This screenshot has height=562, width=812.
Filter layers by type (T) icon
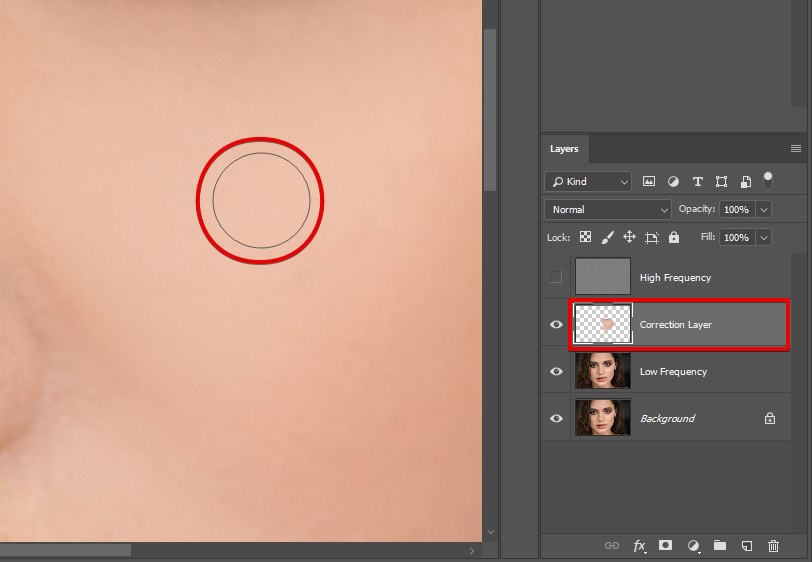click(x=697, y=182)
